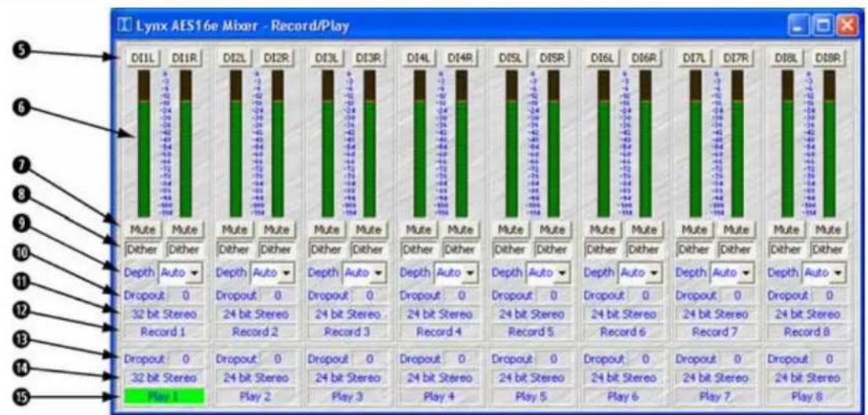The image size is (868, 415).
Task: Toggle Mute under the DI3R meter
Action: pos(370,228)
